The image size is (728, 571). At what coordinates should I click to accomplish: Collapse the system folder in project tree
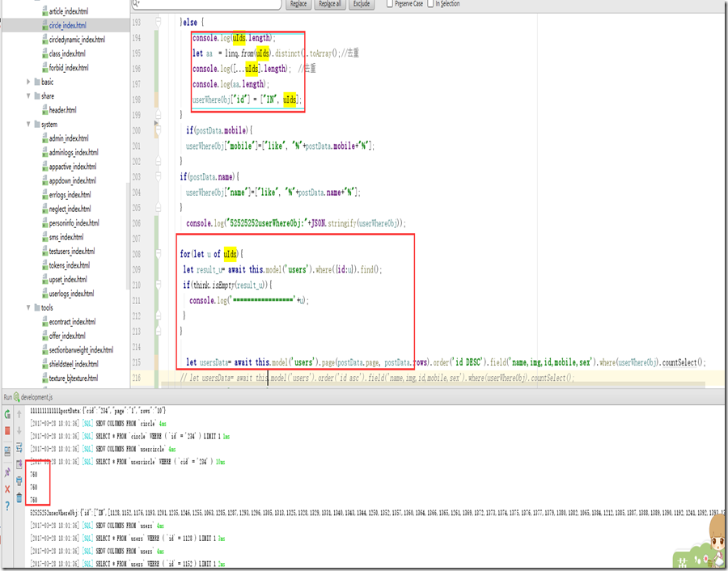tap(28, 124)
